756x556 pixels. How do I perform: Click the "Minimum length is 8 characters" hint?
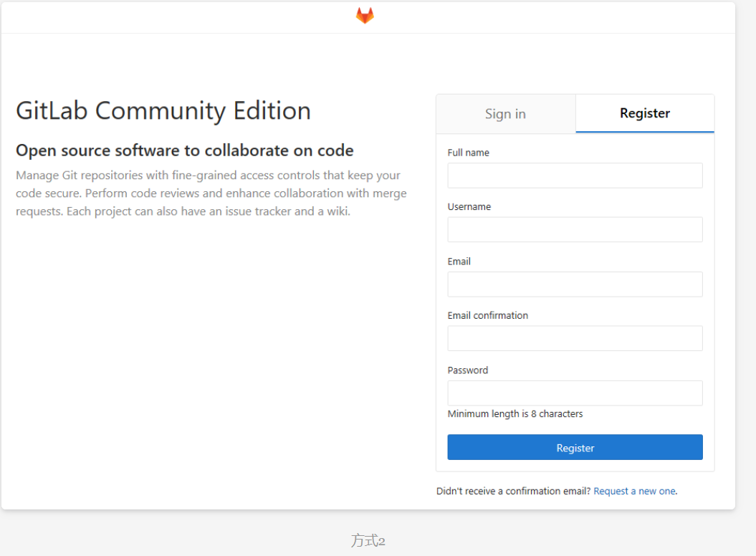tap(515, 413)
